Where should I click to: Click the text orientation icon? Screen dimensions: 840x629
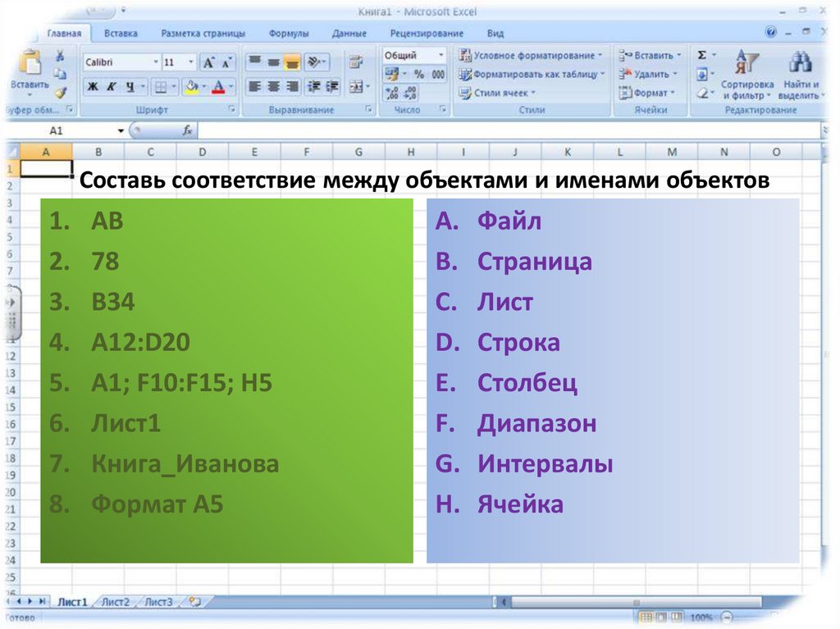coord(314,62)
